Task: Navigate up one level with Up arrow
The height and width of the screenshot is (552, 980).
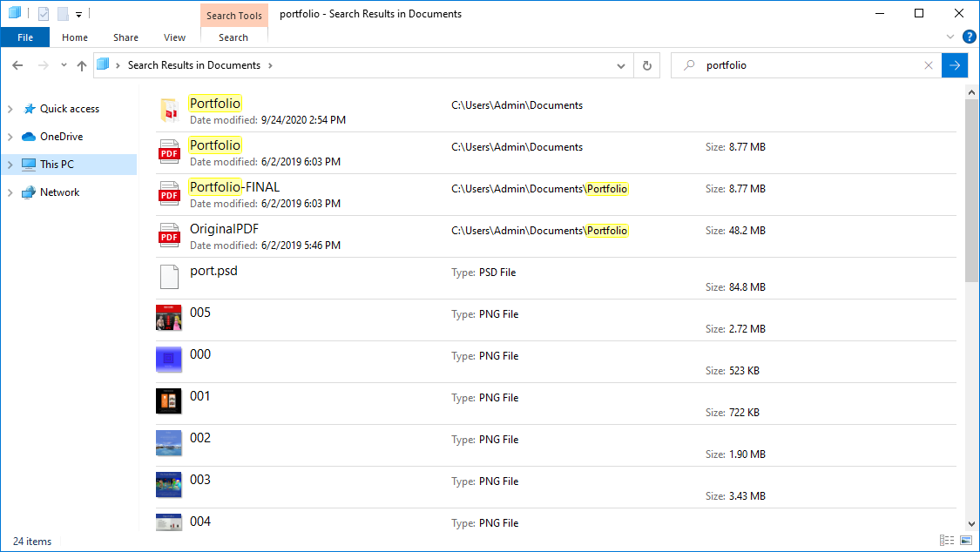Action: [x=82, y=65]
